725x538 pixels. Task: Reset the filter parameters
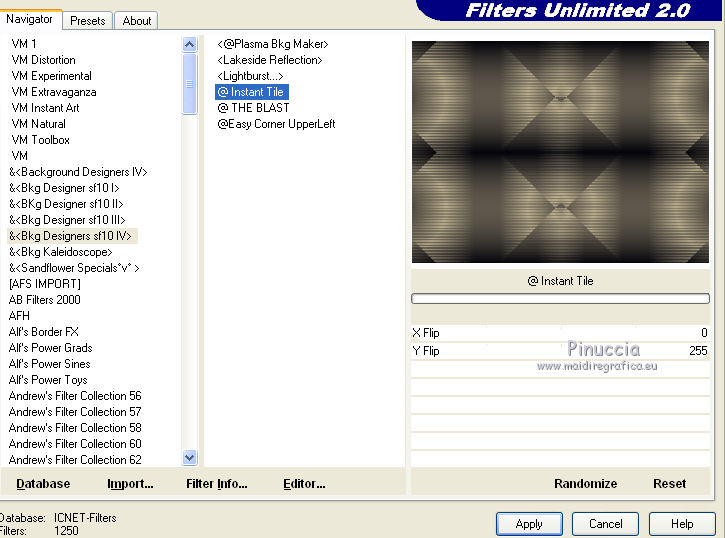(x=669, y=483)
